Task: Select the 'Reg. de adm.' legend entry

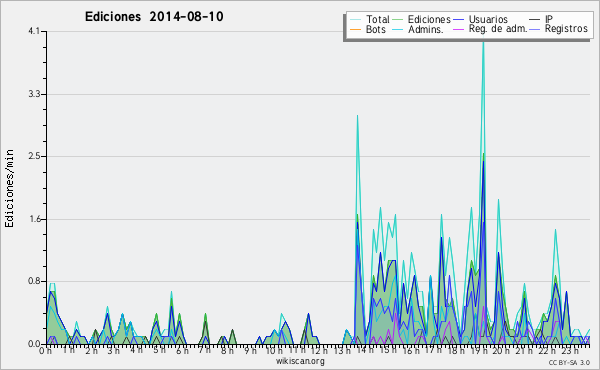Action: (x=490, y=29)
